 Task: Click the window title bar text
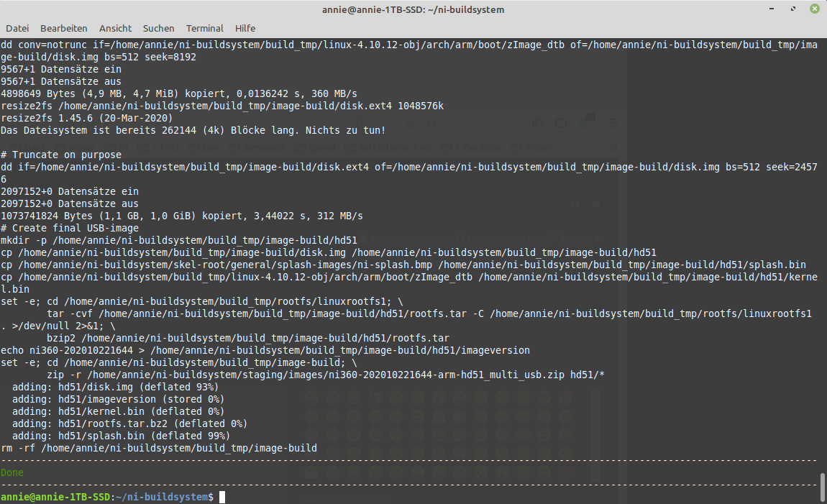click(413, 9)
